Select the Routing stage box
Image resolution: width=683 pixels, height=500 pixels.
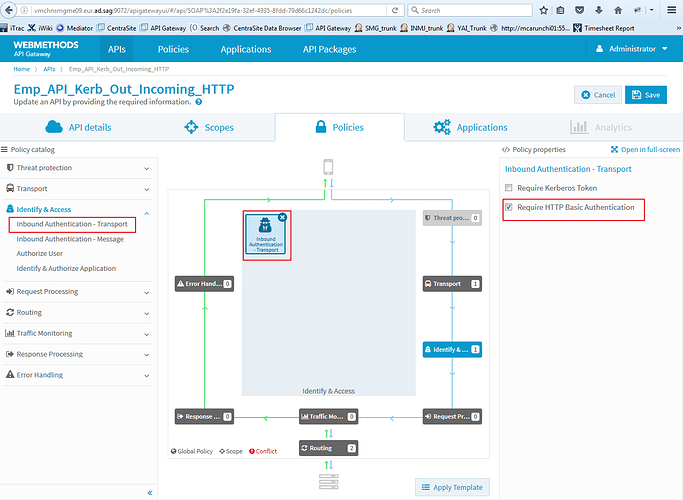point(328,448)
